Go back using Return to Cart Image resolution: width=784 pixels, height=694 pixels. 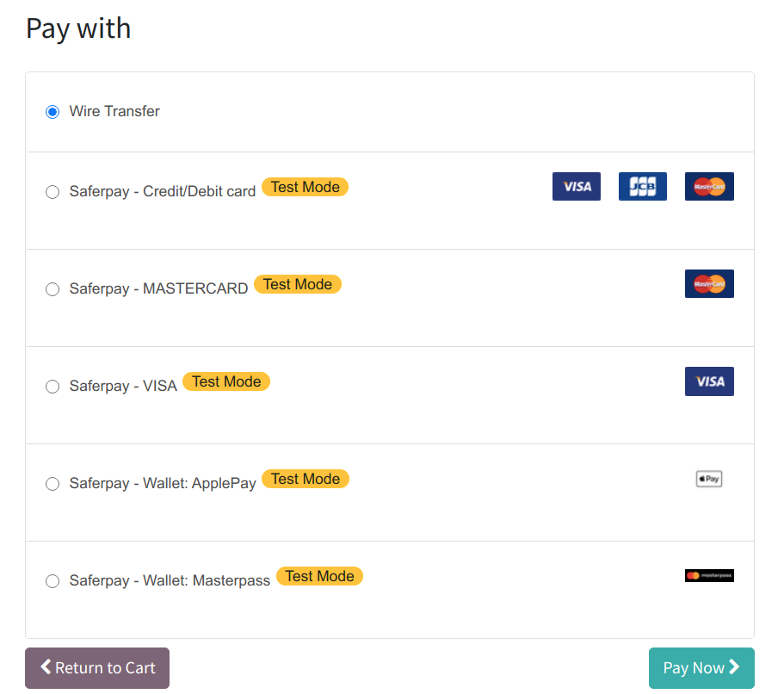[97, 668]
